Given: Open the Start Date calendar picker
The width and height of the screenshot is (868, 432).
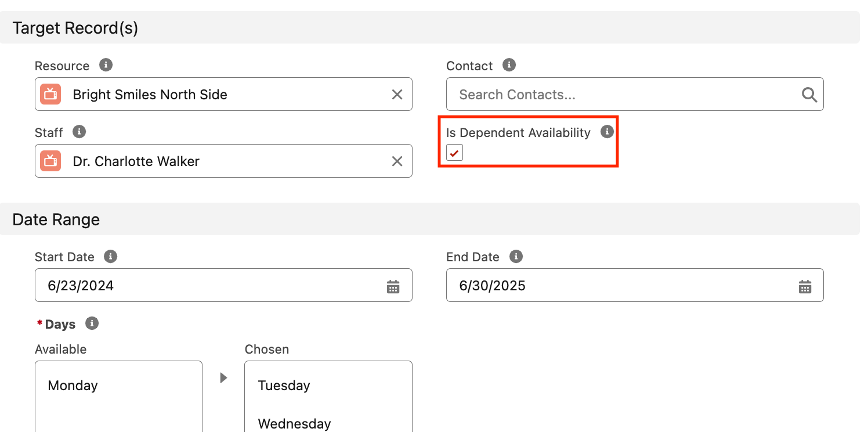Looking at the screenshot, I should (393, 286).
